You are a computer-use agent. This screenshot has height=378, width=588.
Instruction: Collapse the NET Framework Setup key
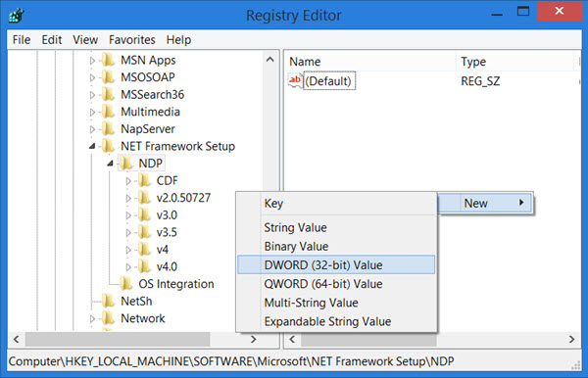[x=92, y=146]
